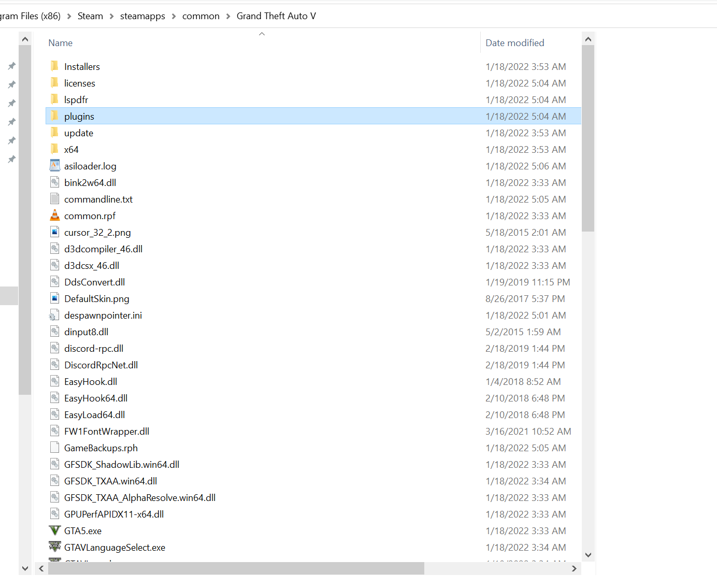Click the navigation pane scroll-up arrow
Image resolution: width=717 pixels, height=588 pixels.
(x=25, y=39)
